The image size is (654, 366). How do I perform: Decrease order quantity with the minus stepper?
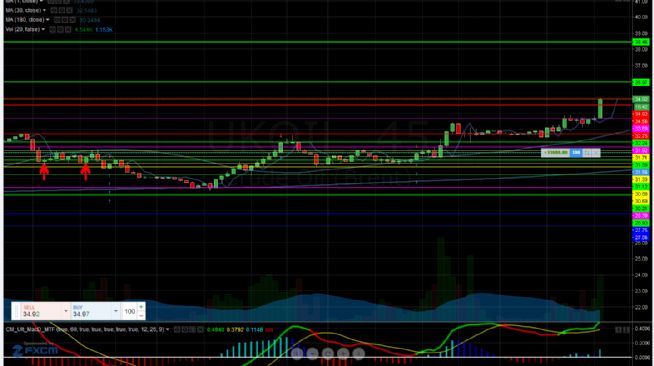[141, 316]
